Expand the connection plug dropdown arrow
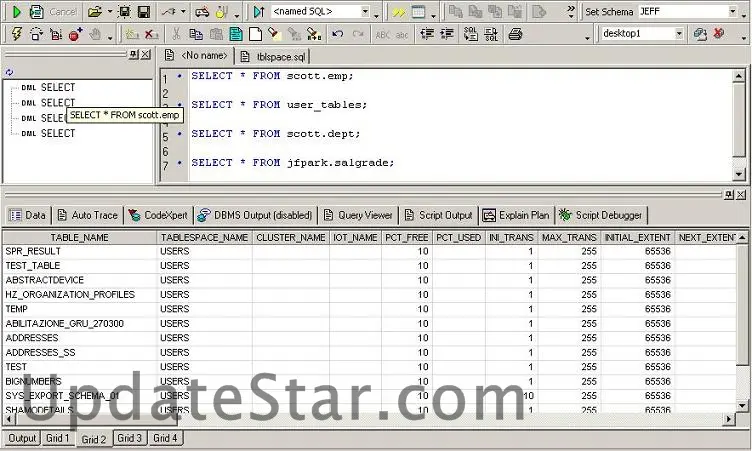Image resolution: width=752 pixels, height=451 pixels. 183,12
